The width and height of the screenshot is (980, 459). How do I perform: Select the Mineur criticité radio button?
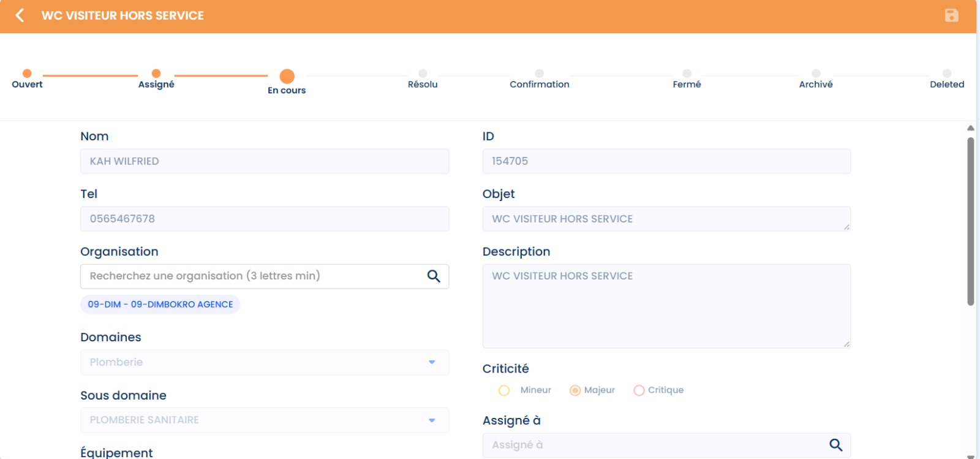[x=504, y=390]
